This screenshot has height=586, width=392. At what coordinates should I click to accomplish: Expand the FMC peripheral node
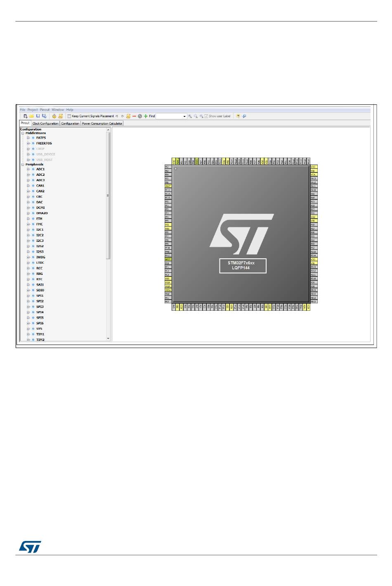pos(28,224)
